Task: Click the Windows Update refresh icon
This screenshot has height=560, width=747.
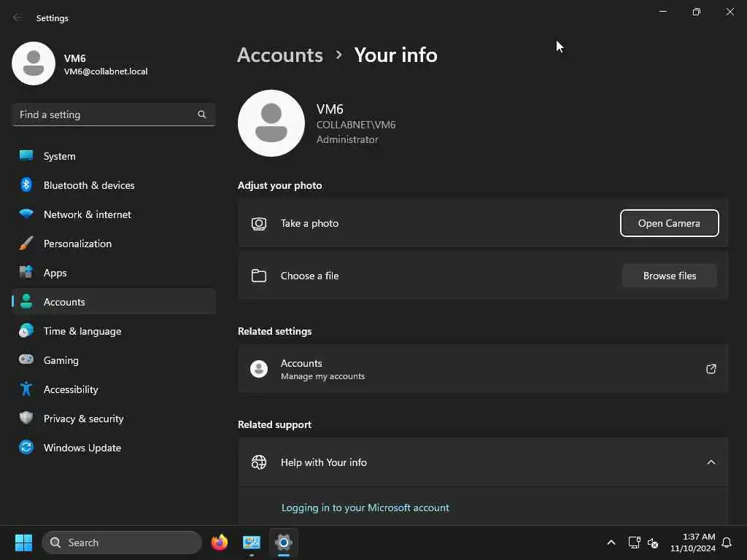Action: [x=26, y=447]
